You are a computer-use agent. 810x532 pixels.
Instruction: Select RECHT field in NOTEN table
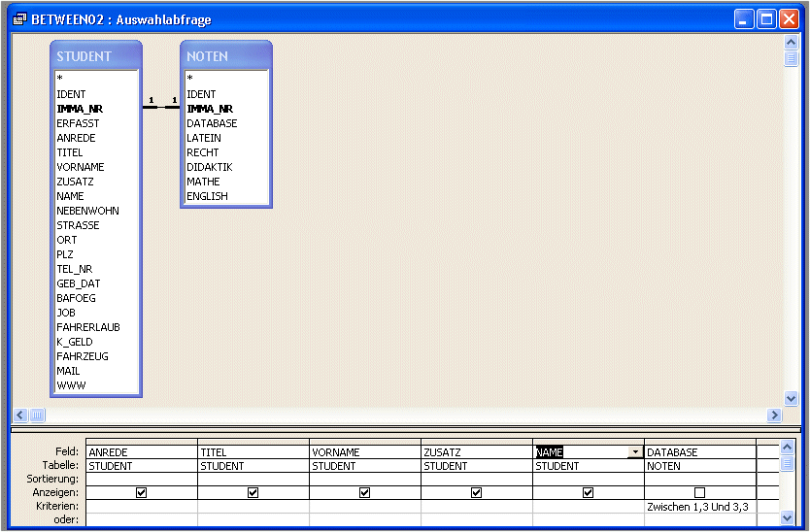pos(203,152)
